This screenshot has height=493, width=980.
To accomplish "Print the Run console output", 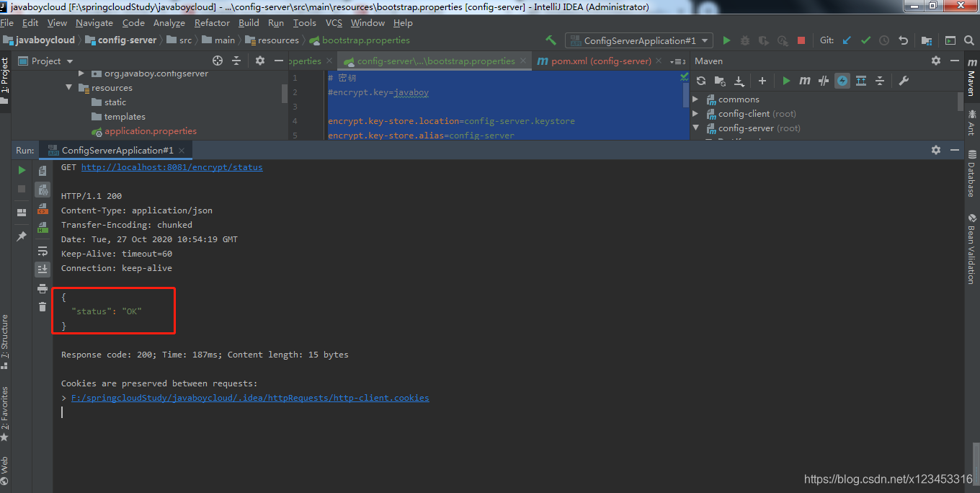I will point(43,288).
